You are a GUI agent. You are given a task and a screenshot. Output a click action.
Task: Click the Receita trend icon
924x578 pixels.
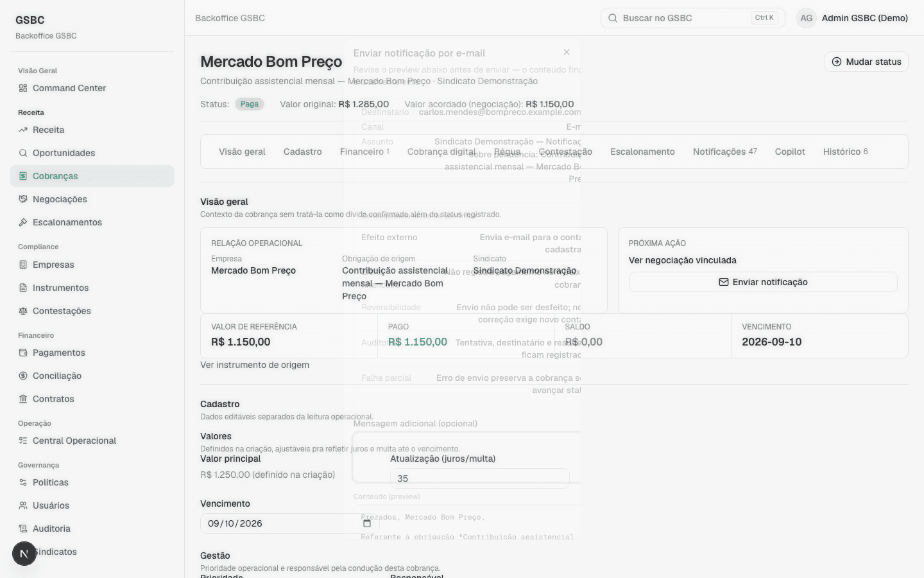click(x=23, y=130)
